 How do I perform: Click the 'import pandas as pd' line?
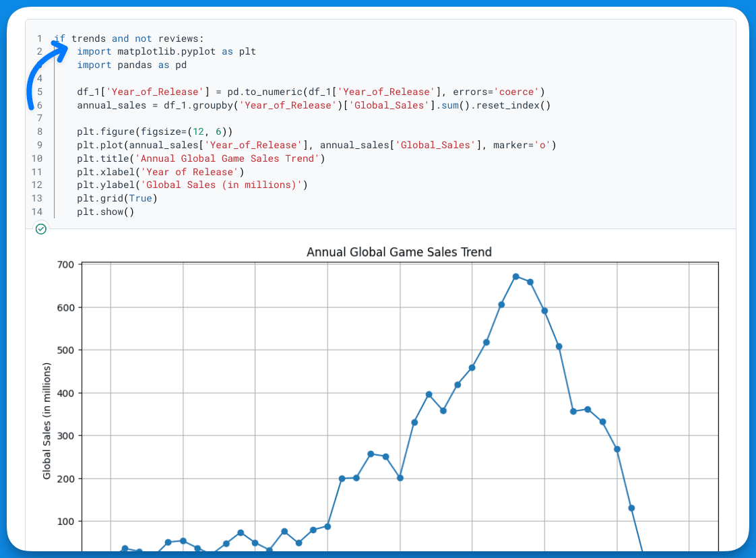click(x=131, y=65)
